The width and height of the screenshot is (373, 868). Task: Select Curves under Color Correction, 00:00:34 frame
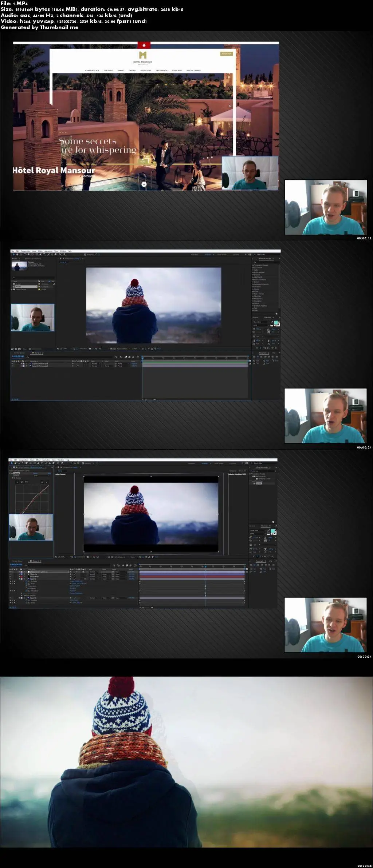(259, 483)
